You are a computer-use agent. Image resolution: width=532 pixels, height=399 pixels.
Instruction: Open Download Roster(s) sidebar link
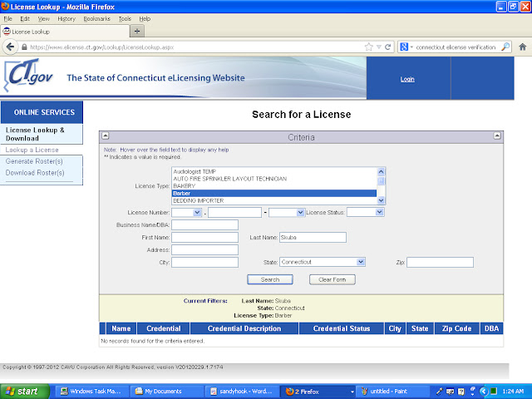pos(35,173)
